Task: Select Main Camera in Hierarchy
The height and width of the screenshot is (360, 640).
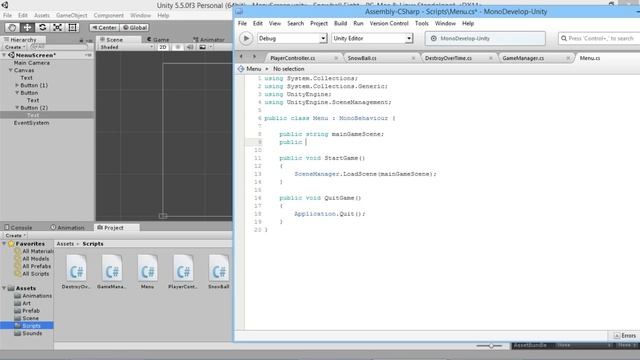Action: coord(32,63)
